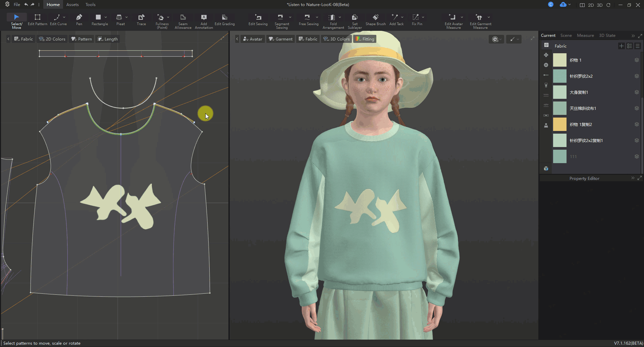Viewport: 644px width, 347px height.
Task: Select the yellow 织物 1复制2 fabric swatch
Action: coord(559,124)
